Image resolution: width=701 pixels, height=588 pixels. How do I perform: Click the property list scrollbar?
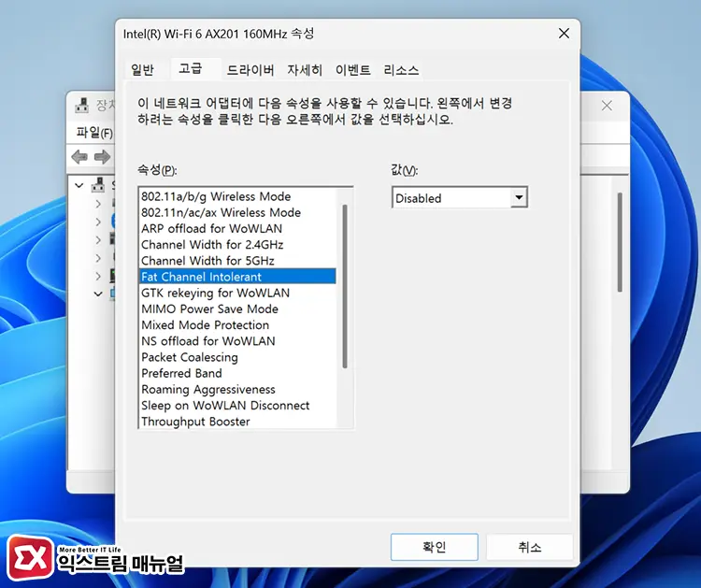[x=345, y=286]
